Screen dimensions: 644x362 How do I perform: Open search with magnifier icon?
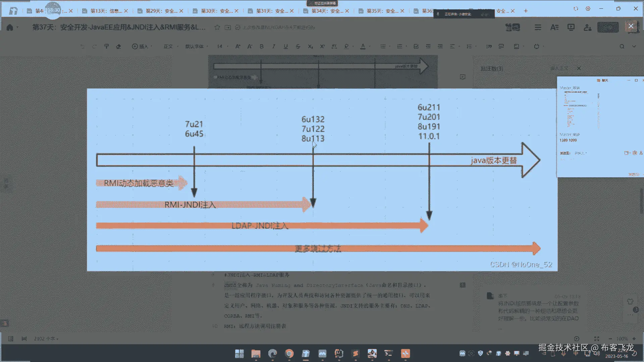coord(622,47)
